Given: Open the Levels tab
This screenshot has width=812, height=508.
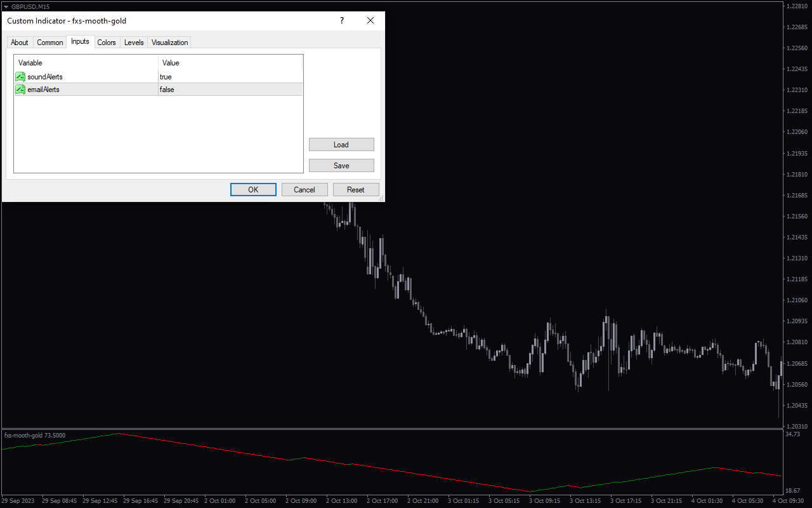Looking at the screenshot, I should pos(134,43).
